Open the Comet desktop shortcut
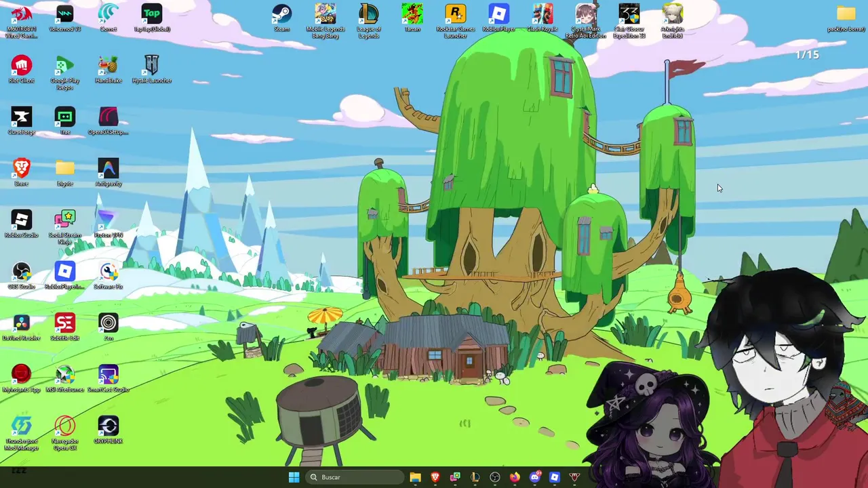Image resolution: width=868 pixels, height=488 pixels. (x=108, y=19)
